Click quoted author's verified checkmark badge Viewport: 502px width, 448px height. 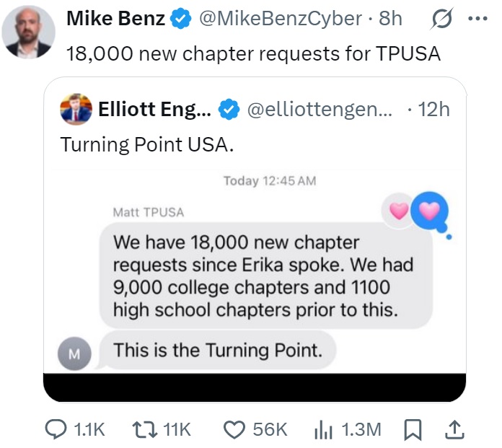tap(229, 109)
